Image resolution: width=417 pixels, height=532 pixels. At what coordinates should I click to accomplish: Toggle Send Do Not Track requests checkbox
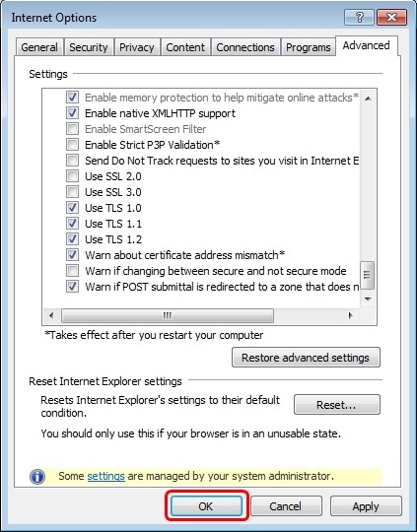[x=72, y=161]
